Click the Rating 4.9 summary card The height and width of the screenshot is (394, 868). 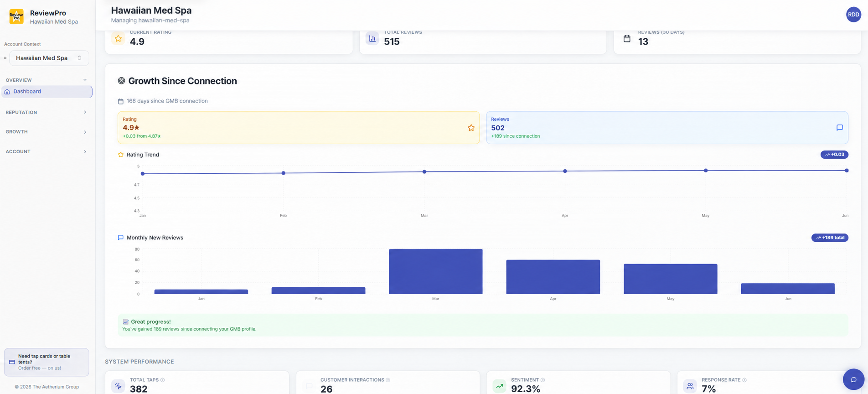(299, 128)
